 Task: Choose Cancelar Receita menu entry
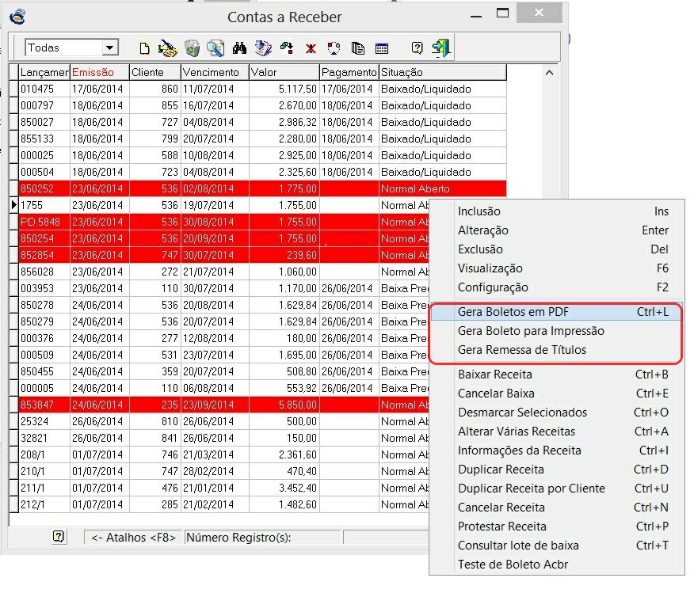click(x=557, y=508)
